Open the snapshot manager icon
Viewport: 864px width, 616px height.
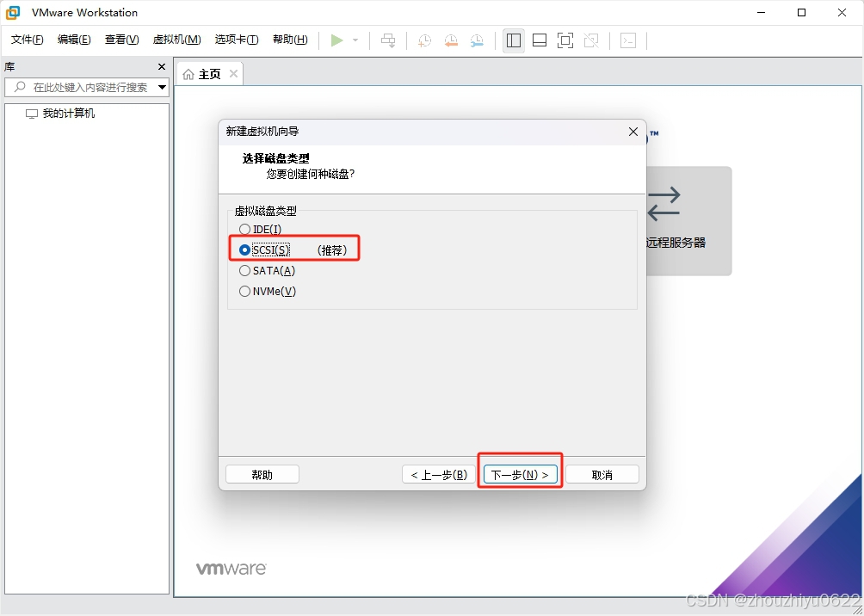click(477, 40)
